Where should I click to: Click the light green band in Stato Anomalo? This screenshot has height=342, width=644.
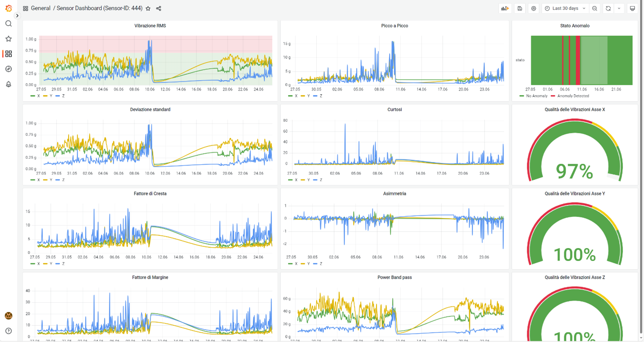594,60
